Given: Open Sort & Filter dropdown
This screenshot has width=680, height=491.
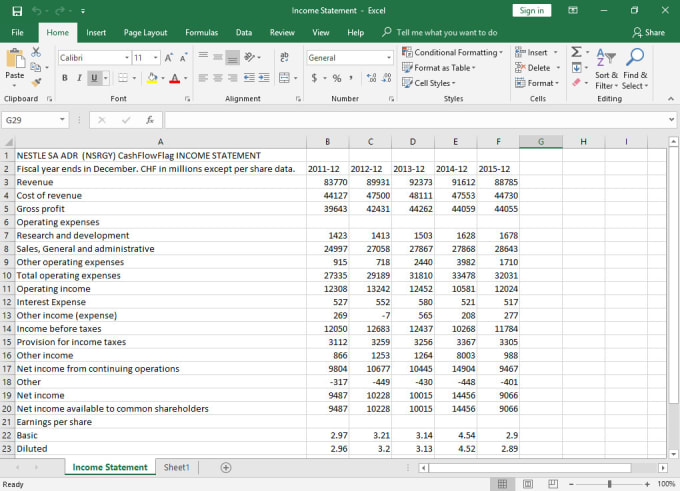Looking at the screenshot, I should point(606,69).
